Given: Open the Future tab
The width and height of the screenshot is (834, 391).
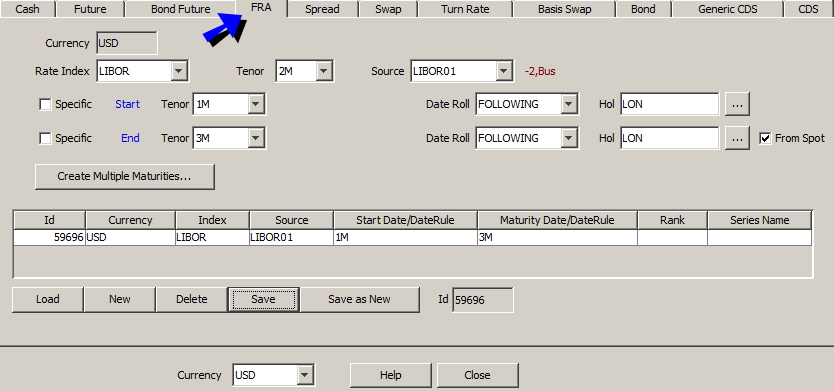Looking at the screenshot, I should click(x=90, y=9).
